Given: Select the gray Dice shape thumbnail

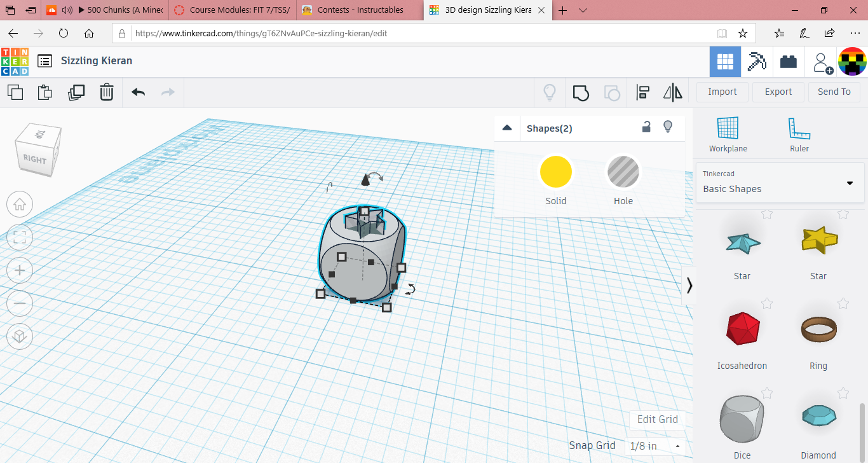Looking at the screenshot, I should pos(742,418).
